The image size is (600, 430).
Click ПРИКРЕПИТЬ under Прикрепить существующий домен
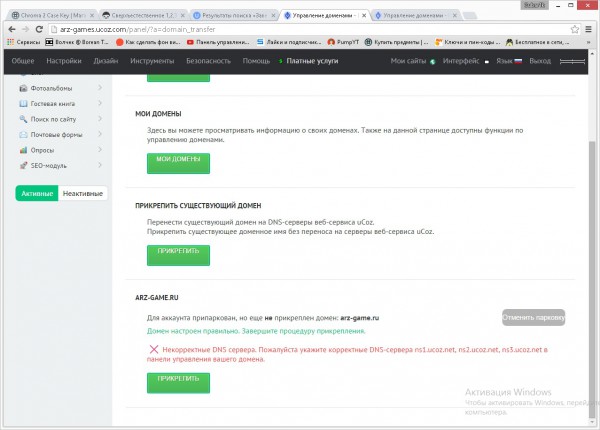pos(178,255)
